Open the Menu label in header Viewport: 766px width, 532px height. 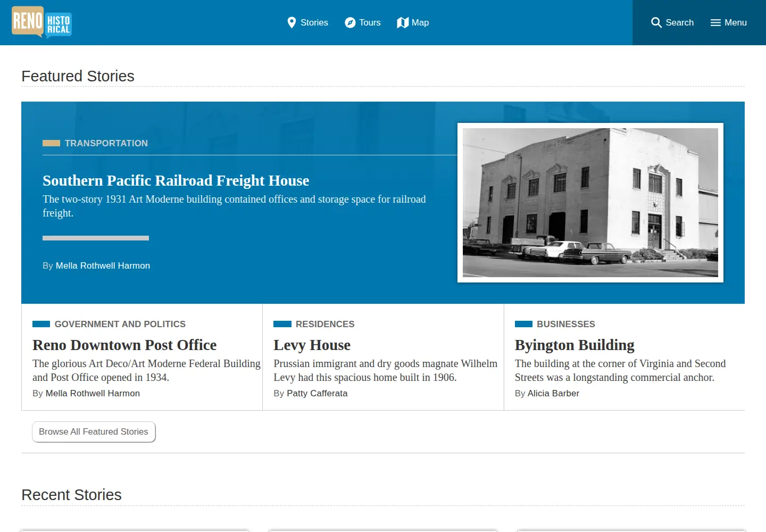pos(736,22)
